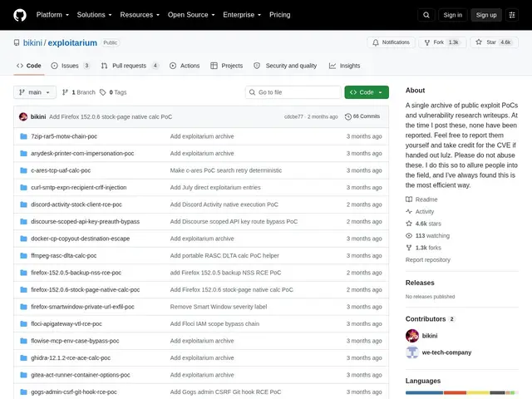The height and width of the screenshot is (399, 532).
Task: Expand the Resources menu
Action: click(140, 15)
